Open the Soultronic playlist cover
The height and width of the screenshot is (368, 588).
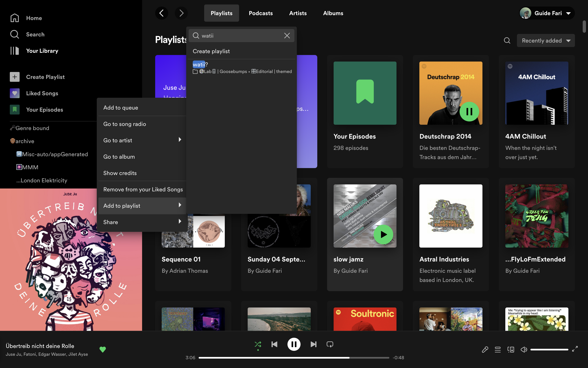pyautogui.click(x=365, y=319)
